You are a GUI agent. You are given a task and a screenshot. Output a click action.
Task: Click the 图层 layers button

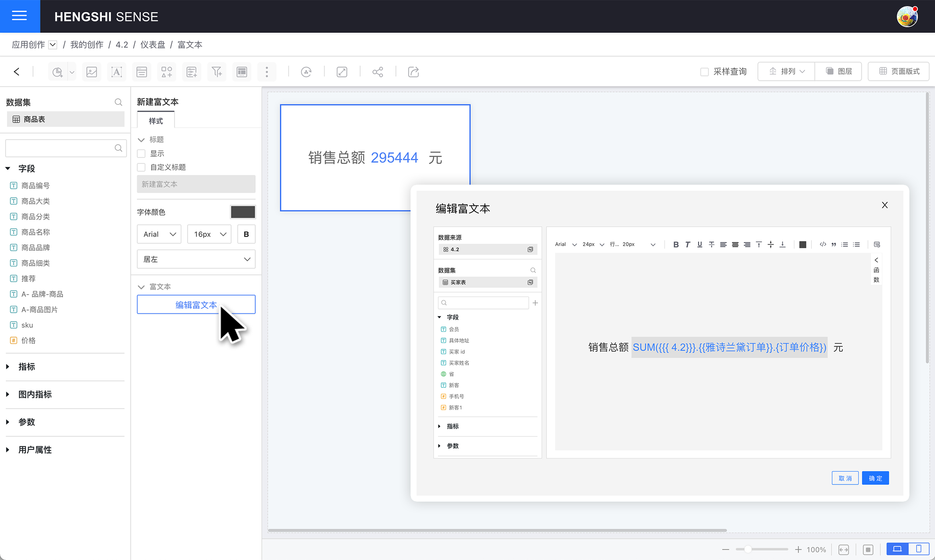tap(838, 72)
